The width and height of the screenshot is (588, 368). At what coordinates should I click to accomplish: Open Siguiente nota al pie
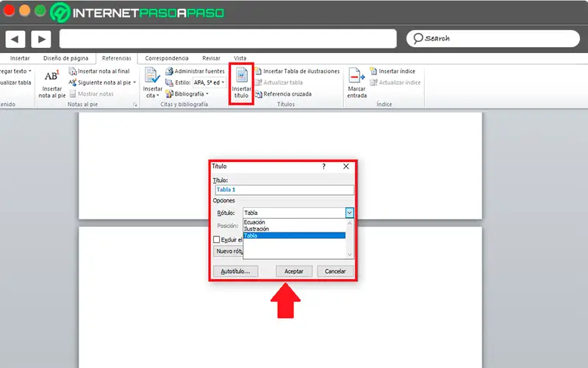pos(102,82)
